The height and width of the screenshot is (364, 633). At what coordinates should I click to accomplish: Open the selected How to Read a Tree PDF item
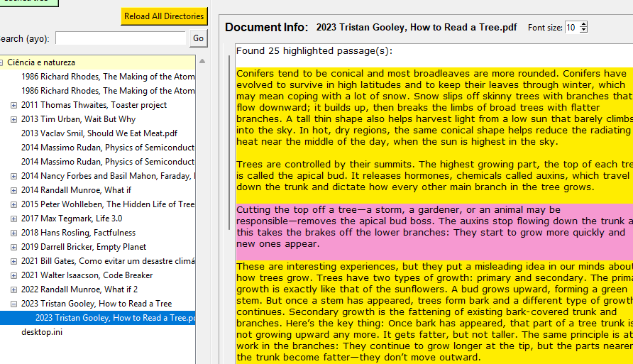tap(115, 318)
